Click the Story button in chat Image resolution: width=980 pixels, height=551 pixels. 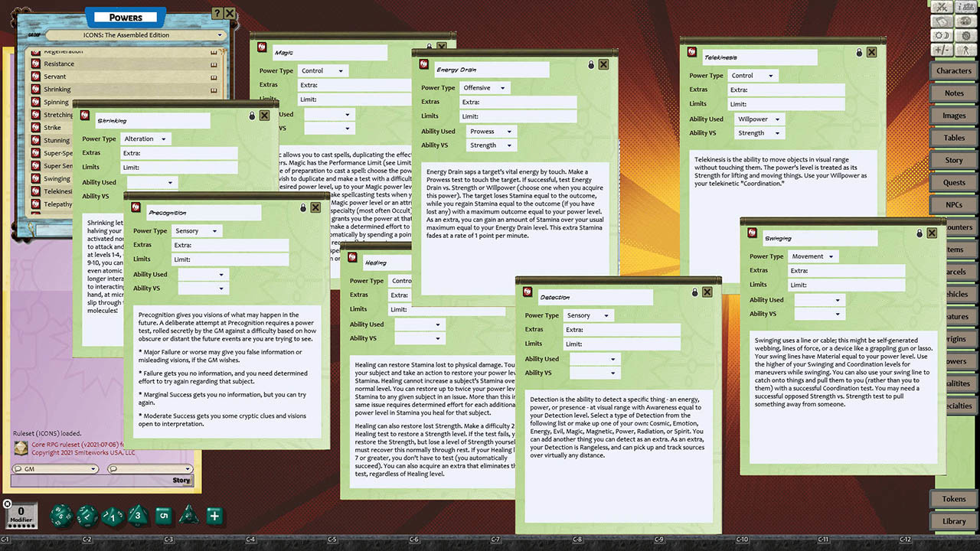tap(181, 481)
